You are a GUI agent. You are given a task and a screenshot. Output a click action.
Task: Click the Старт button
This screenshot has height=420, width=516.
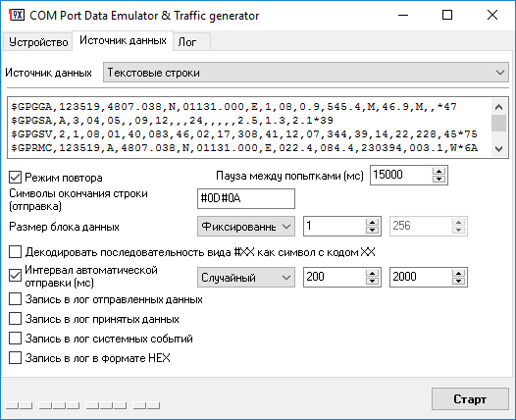pyautogui.click(x=470, y=399)
